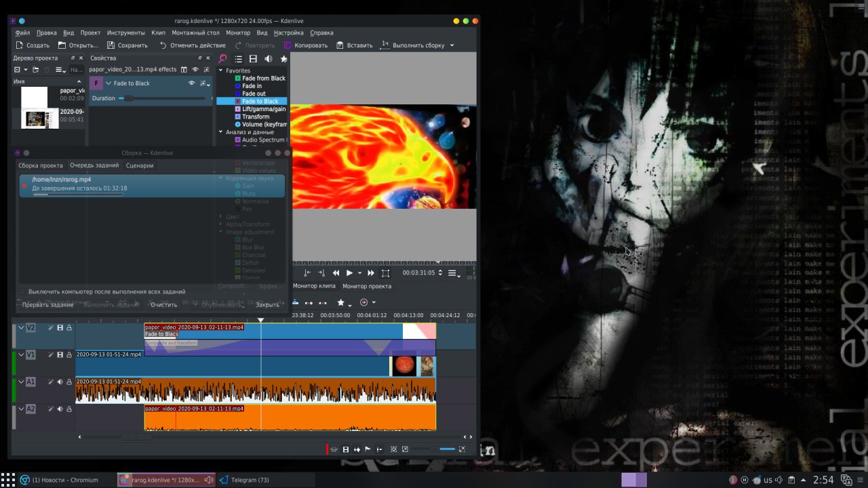Click the Очистить button
The image size is (868, 488).
coord(163,305)
